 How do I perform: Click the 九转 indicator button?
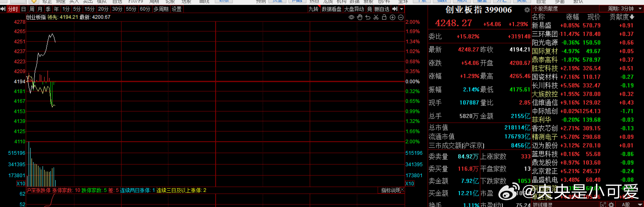(313, 9)
